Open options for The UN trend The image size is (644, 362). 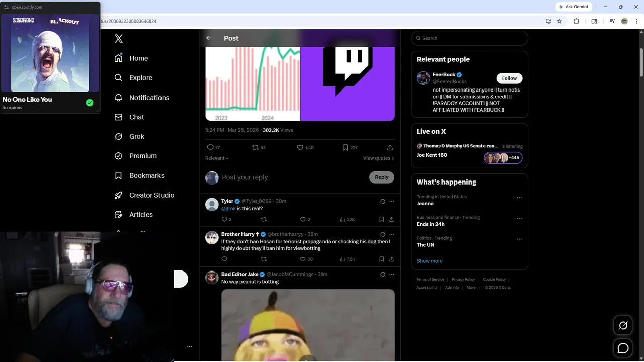coord(519,239)
